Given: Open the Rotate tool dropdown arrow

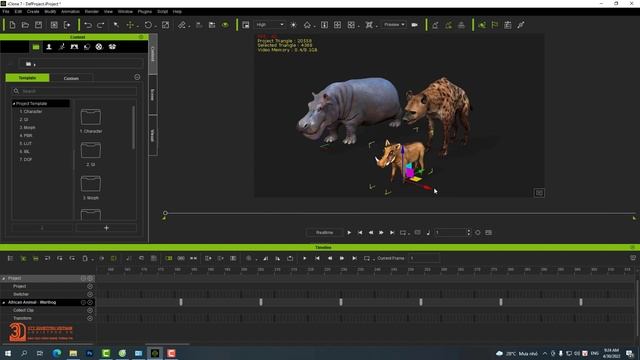Looking at the screenshot, I should 156,26.
